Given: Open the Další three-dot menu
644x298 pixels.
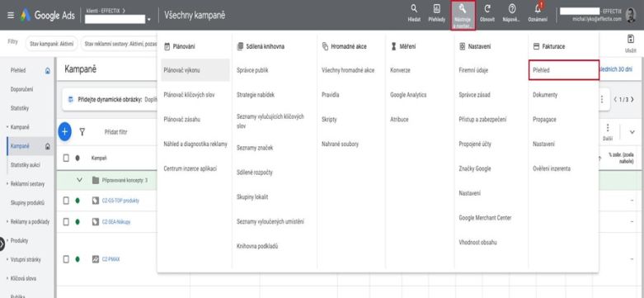Looking at the screenshot, I should [x=608, y=132].
